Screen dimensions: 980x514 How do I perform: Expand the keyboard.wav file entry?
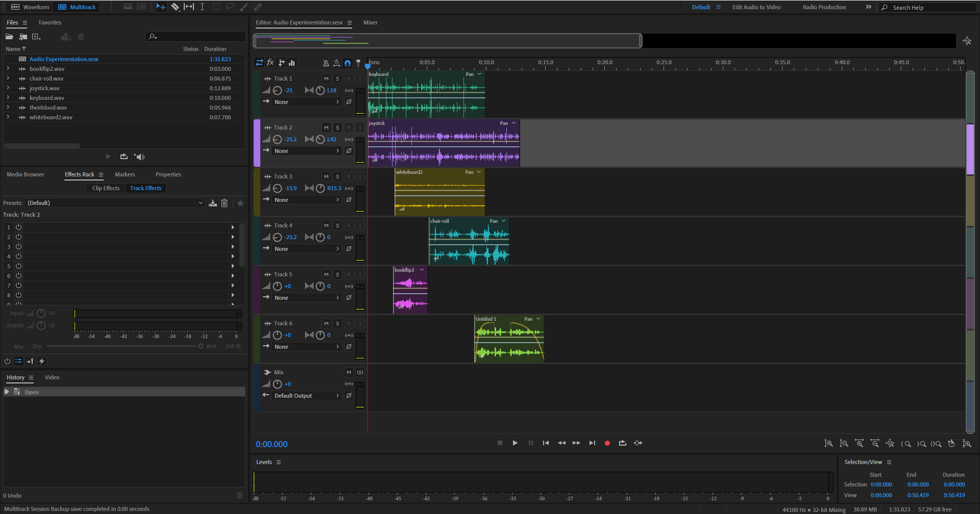click(8, 98)
